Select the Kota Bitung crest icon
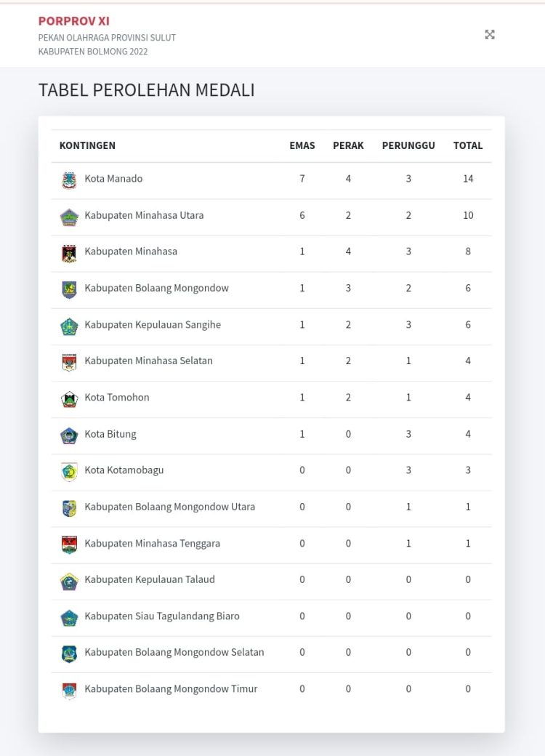The image size is (545, 756). coord(69,435)
